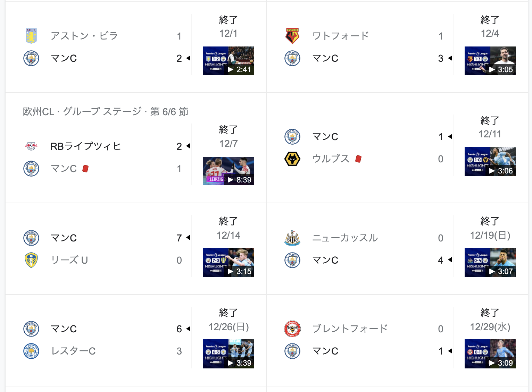Open the ニューカッスル team name link
This screenshot has width=532, height=392.
point(345,238)
